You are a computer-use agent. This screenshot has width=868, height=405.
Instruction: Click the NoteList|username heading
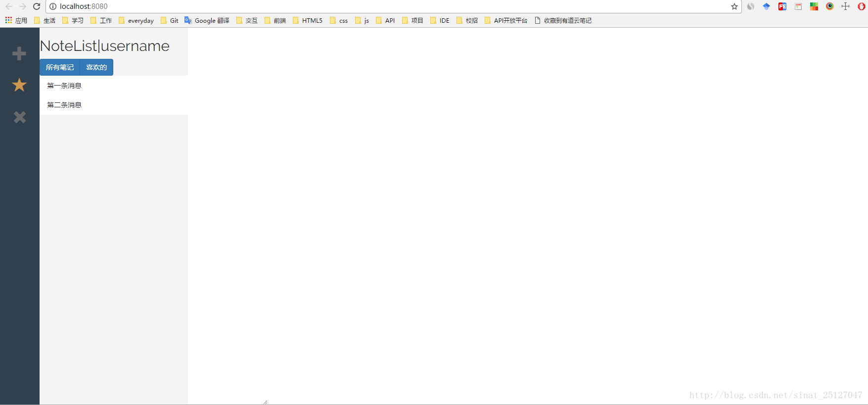pyautogui.click(x=105, y=46)
